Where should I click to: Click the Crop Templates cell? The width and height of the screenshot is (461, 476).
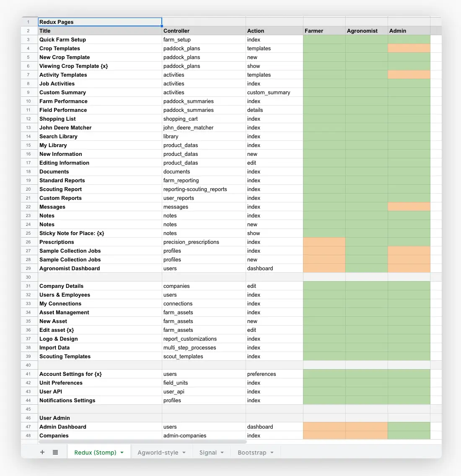100,48
